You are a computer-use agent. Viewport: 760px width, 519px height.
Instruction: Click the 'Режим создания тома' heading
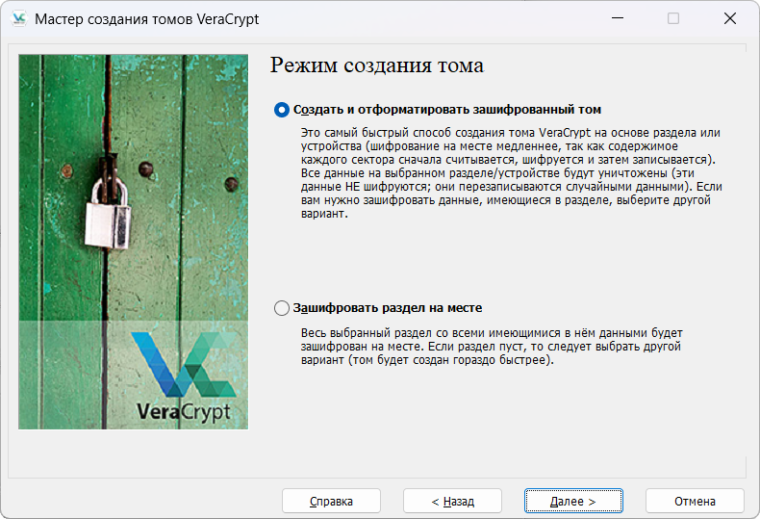tap(377, 66)
